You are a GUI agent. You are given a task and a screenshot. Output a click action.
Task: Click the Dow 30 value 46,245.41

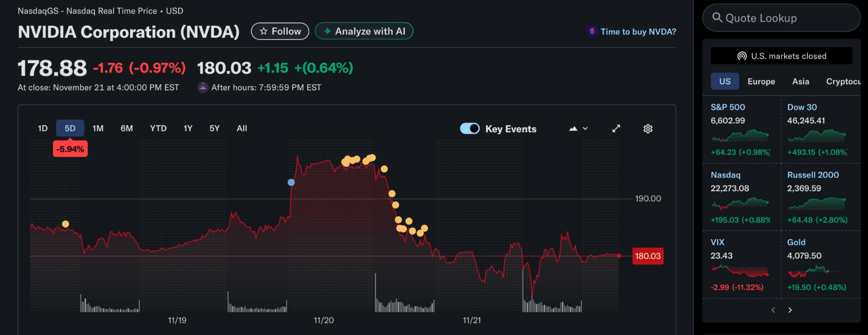[x=806, y=121]
